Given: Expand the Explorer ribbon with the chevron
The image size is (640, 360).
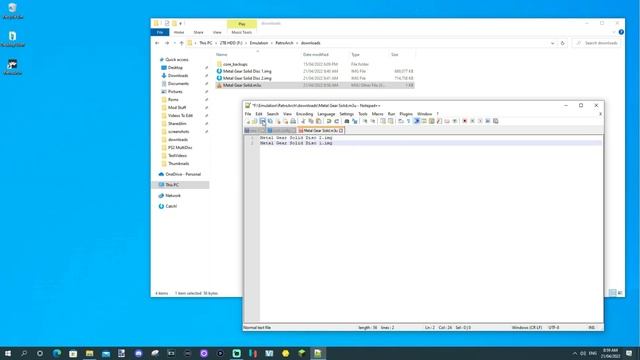Looking at the screenshot, I should tap(614, 32).
